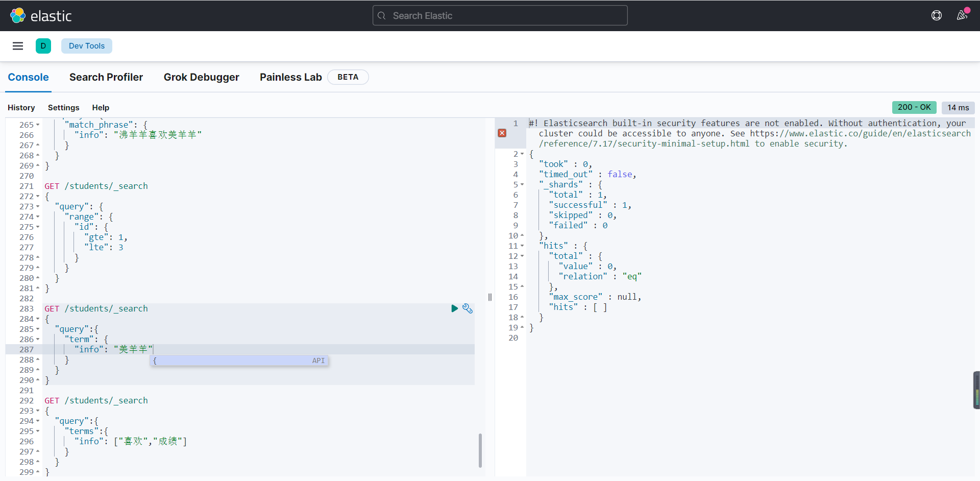The image size is (980, 481).
Task: Switch to the Grok Debugger tab
Action: [x=201, y=77]
